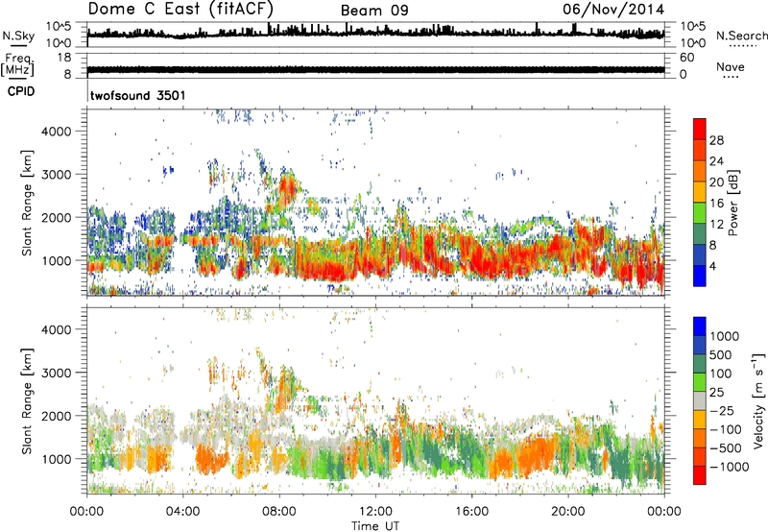The height and width of the screenshot is (532, 768).
Task: Click the '18' frequency axis tick label
Action: (64, 58)
